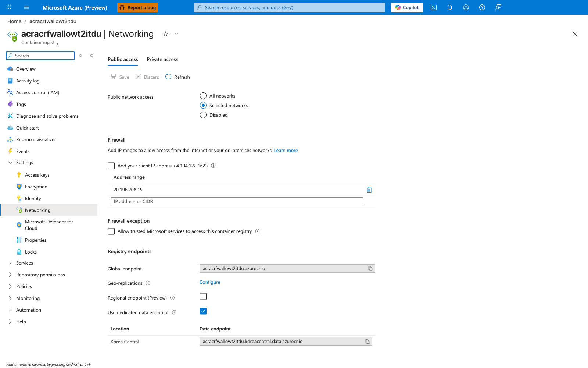588x368 pixels.
Task: Open the apps grid launcher icon
Action: click(x=9, y=7)
